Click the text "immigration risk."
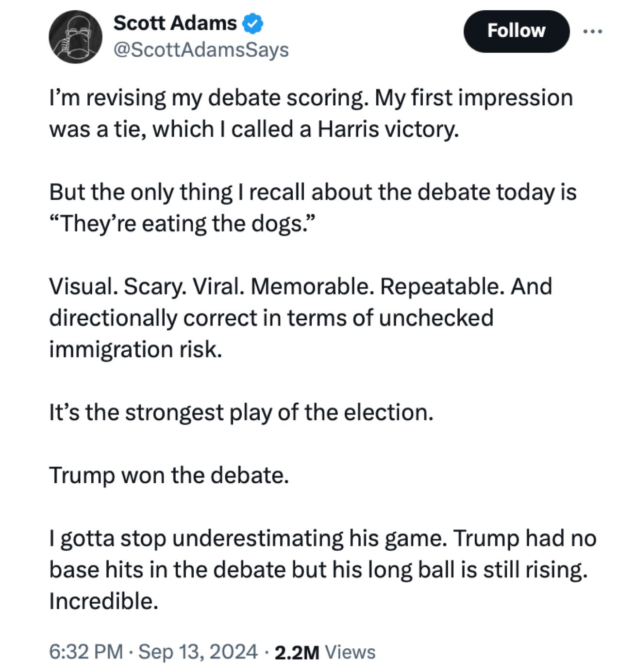The height and width of the screenshot is (672, 618). [x=135, y=349]
